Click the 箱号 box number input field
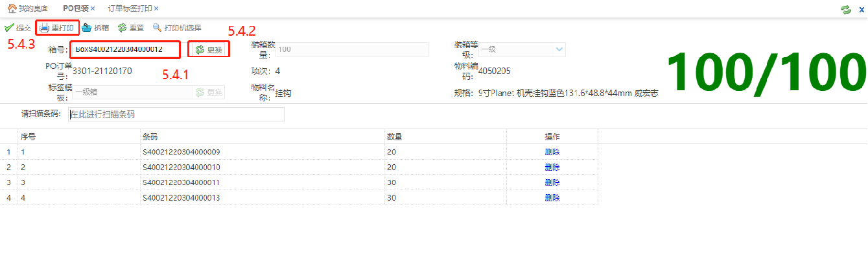This screenshot has width=868, height=261. coord(124,49)
